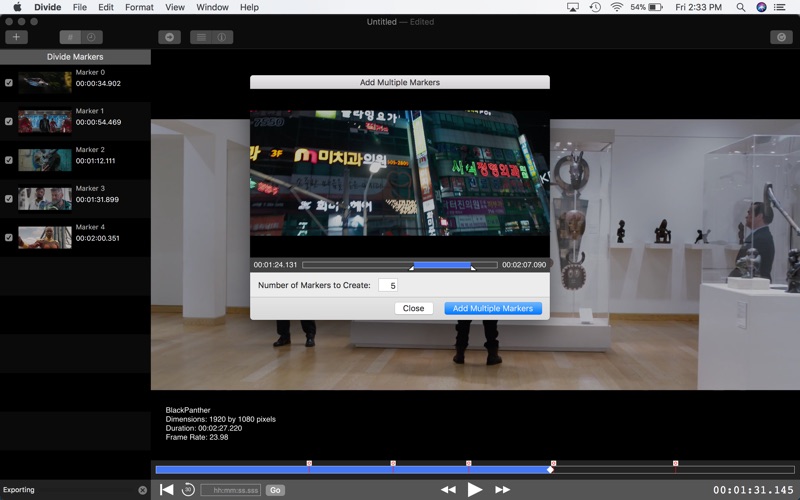
Task: Toggle the Marker 2 checkbox
Action: (x=9, y=160)
